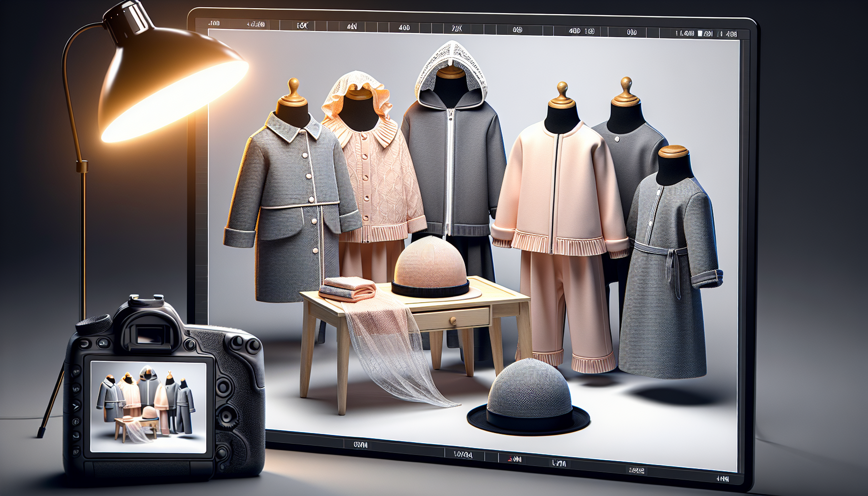Click the wooden table's drawer knob
Screen dimensions: 868x496
(x=453, y=320)
